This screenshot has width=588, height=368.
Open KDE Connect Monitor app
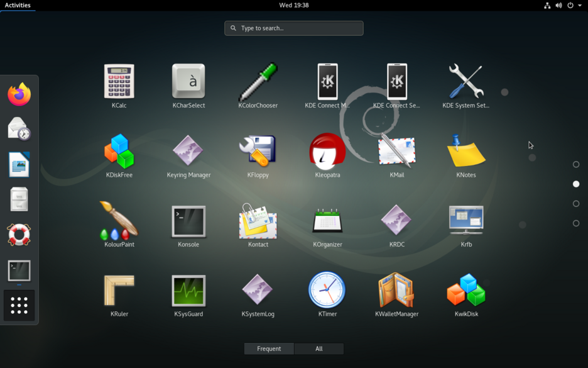[x=327, y=86]
